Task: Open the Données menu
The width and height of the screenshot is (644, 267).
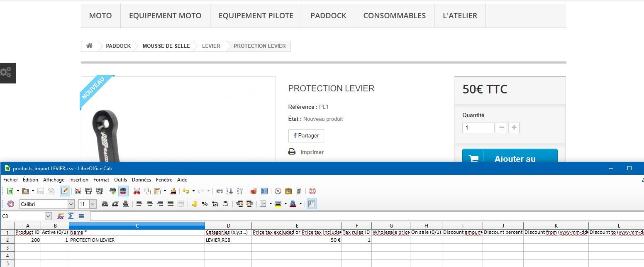Action: click(141, 180)
